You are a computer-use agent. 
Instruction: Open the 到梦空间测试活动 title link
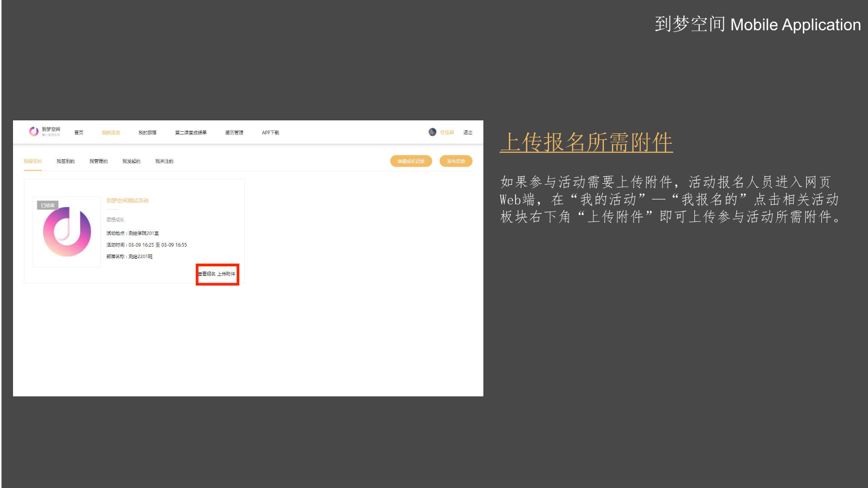pos(127,201)
